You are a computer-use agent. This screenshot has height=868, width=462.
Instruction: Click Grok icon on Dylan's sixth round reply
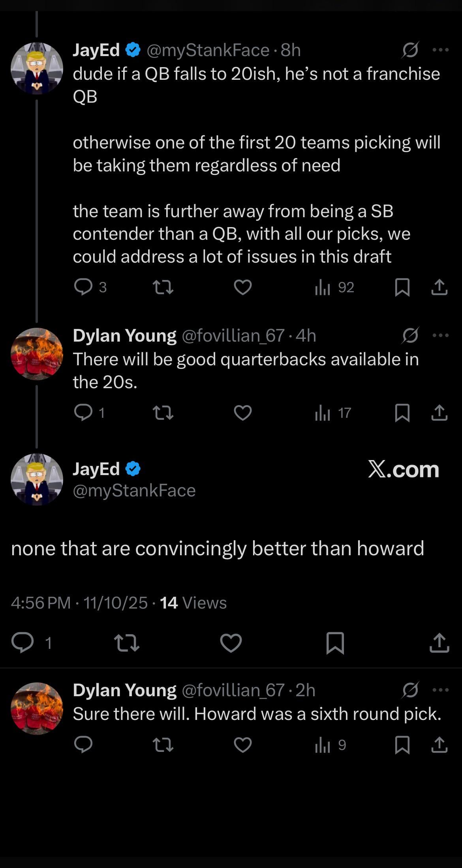[410, 690]
